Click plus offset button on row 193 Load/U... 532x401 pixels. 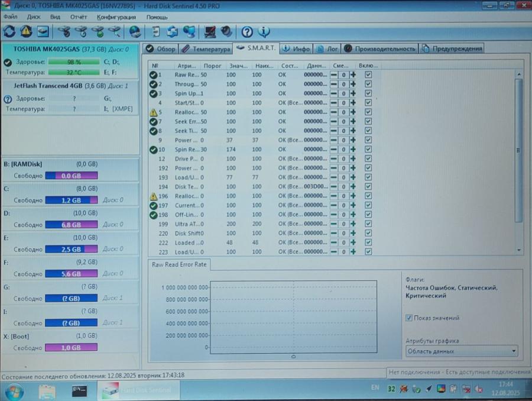coord(353,177)
